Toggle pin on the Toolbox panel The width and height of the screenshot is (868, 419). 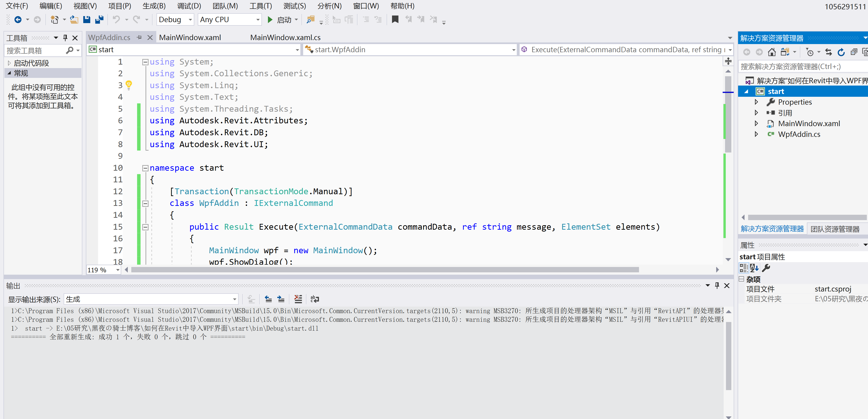click(65, 38)
